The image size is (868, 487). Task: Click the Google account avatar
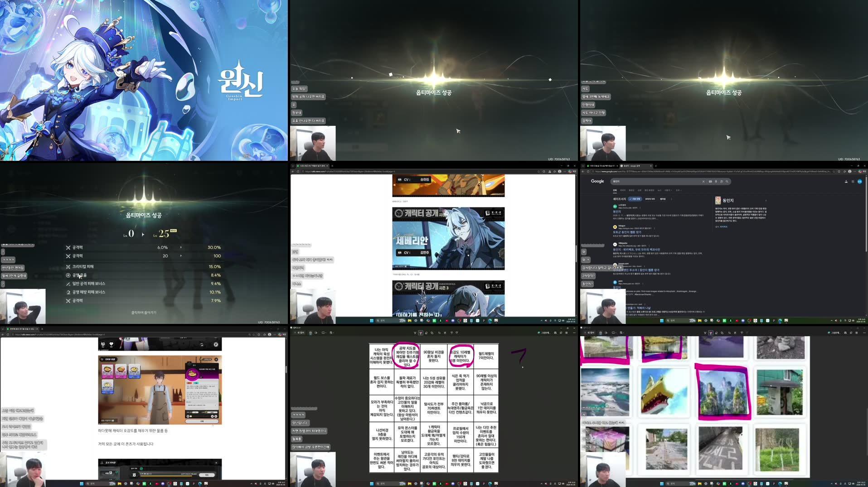click(x=860, y=182)
